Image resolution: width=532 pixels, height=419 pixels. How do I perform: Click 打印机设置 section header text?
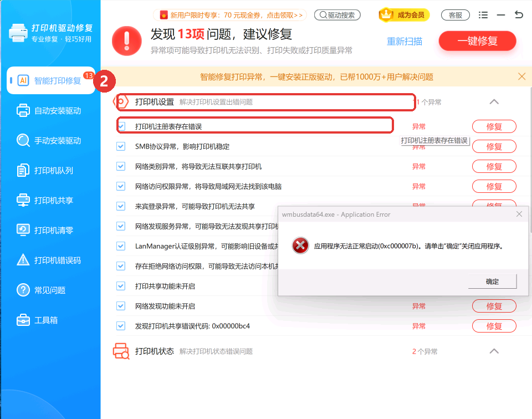pyautogui.click(x=155, y=102)
